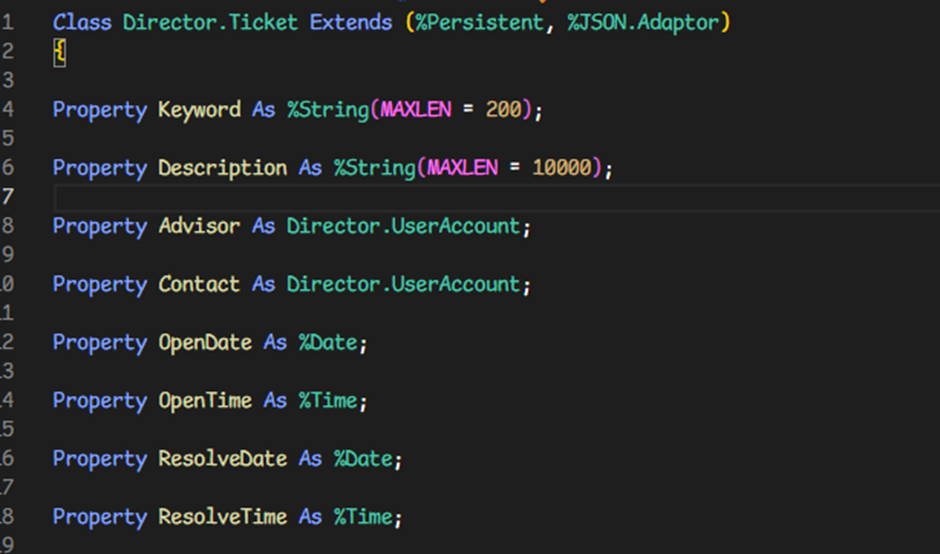Click the Class keyword on the first line
The width and height of the screenshot is (940, 554).
point(82,22)
